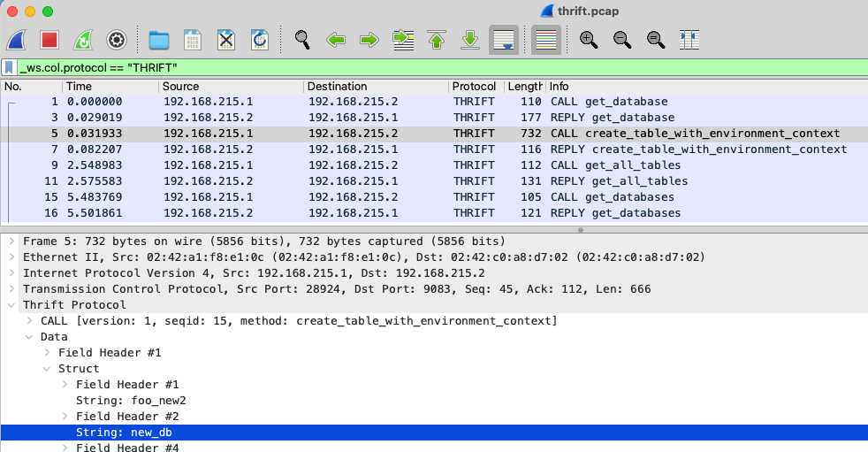Click 192.168.215.2 destination cell of packet 5
This screenshot has width=868, height=452.
354,134
